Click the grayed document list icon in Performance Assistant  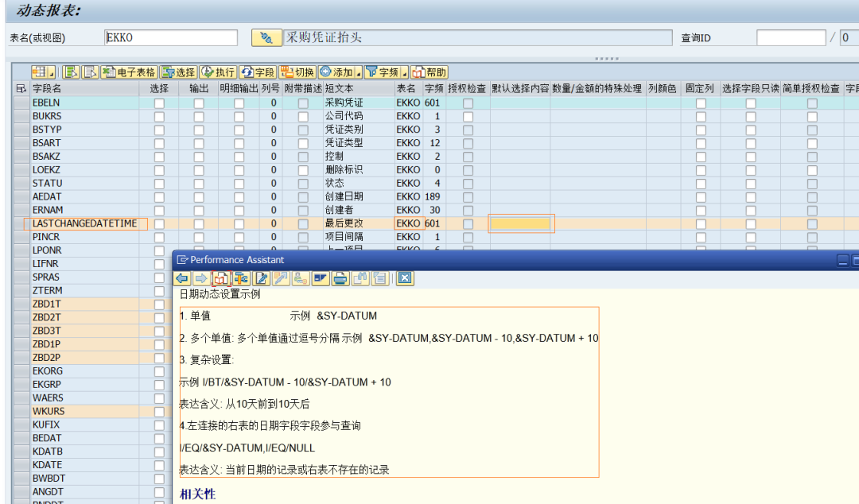(x=379, y=278)
